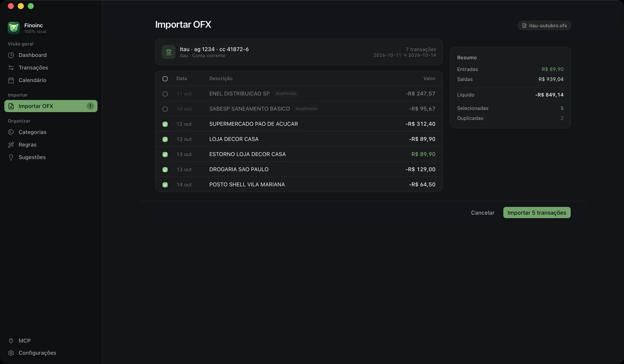Check the ENEL DISTRIBUICAO SP row checkbox
Viewport: 624px width, 364px height.
165,94
